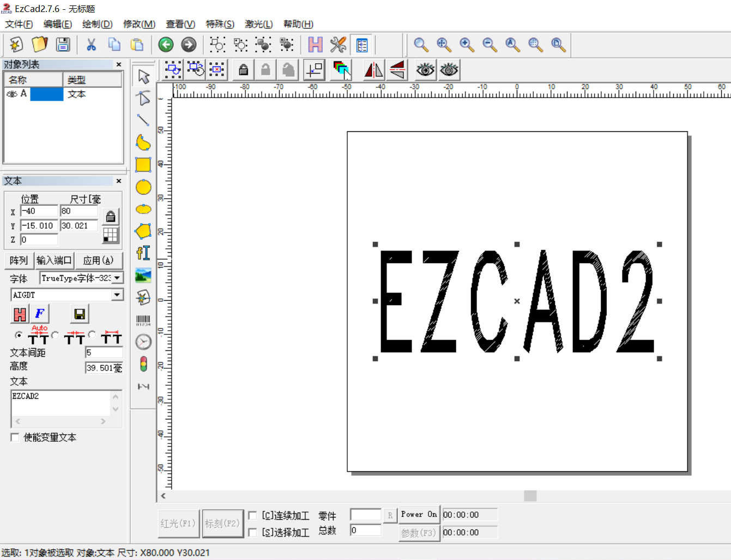Open the 绘制(D) menu
This screenshot has height=560, width=731.
click(98, 24)
